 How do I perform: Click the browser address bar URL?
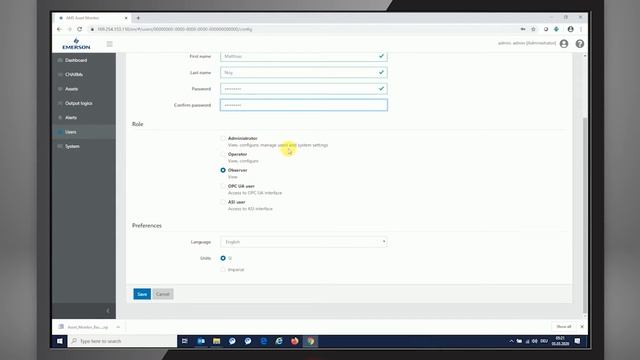(175, 29)
